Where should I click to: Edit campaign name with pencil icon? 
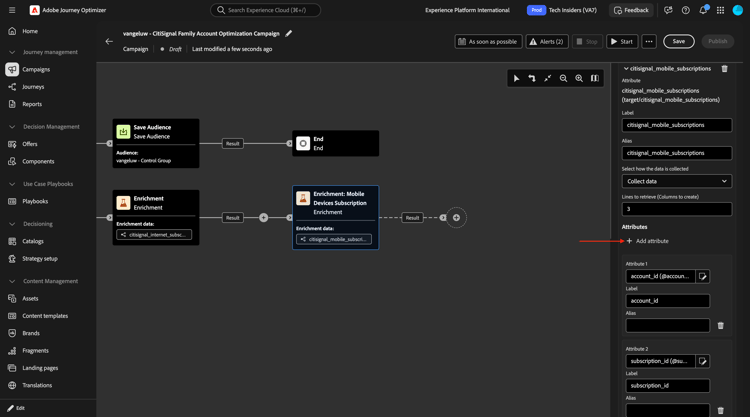[288, 33]
